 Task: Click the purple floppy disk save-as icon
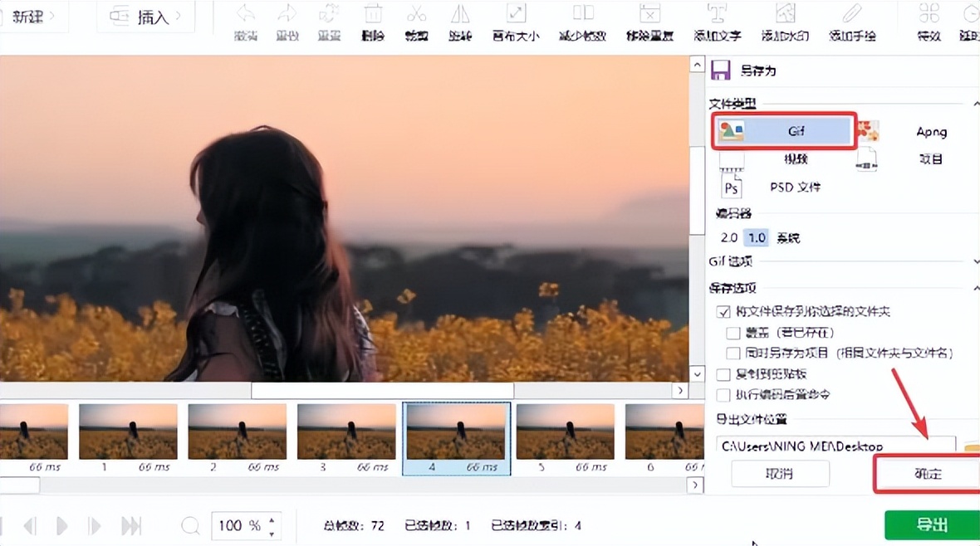pos(721,70)
